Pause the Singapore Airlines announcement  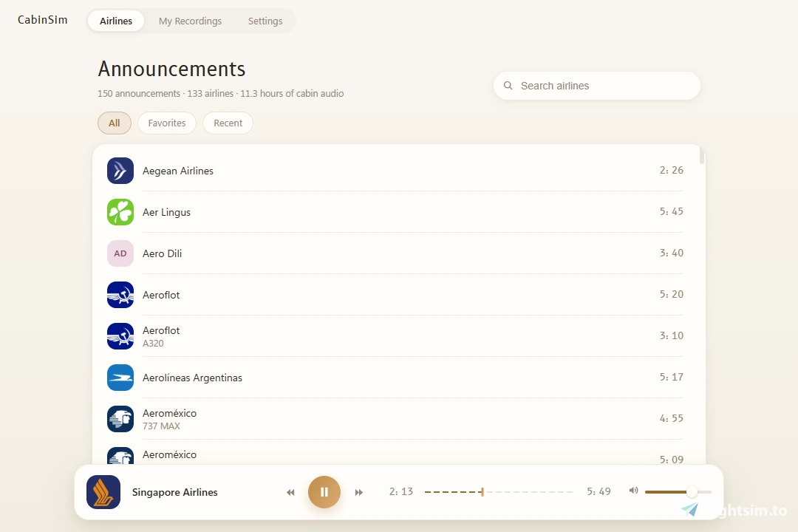click(x=324, y=492)
